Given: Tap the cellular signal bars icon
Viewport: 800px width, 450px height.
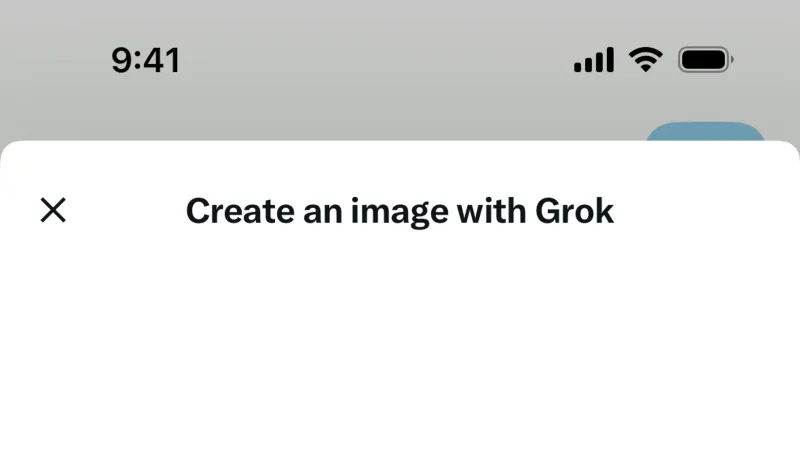Looking at the screenshot, I should (x=594, y=60).
